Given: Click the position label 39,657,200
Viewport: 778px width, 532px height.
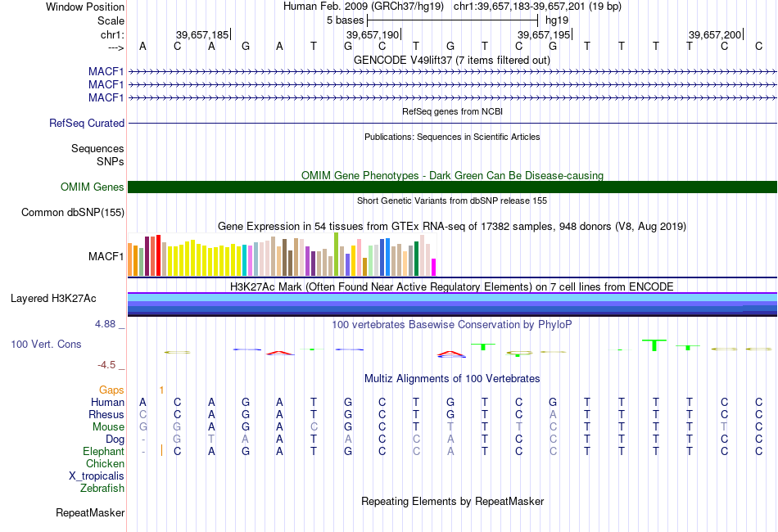Looking at the screenshot, I should click(714, 34).
